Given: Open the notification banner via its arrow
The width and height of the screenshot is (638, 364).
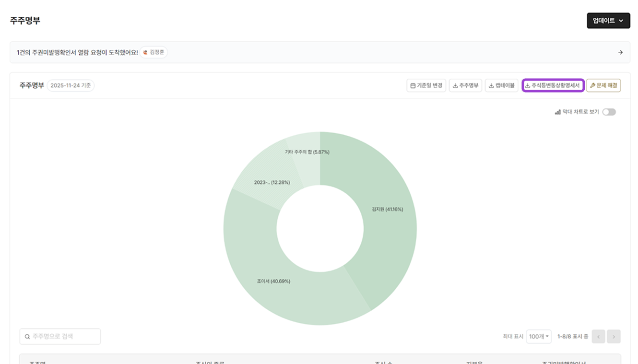Looking at the screenshot, I should tap(620, 52).
